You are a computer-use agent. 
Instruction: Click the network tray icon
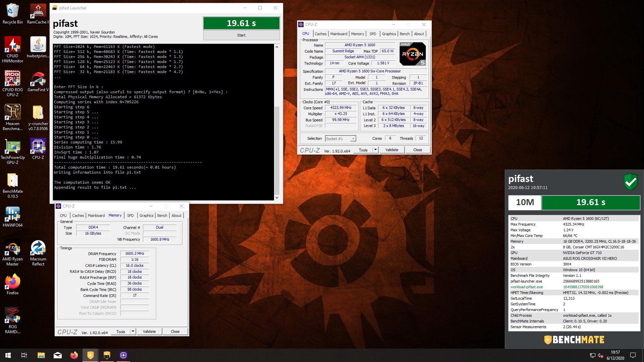point(592,355)
